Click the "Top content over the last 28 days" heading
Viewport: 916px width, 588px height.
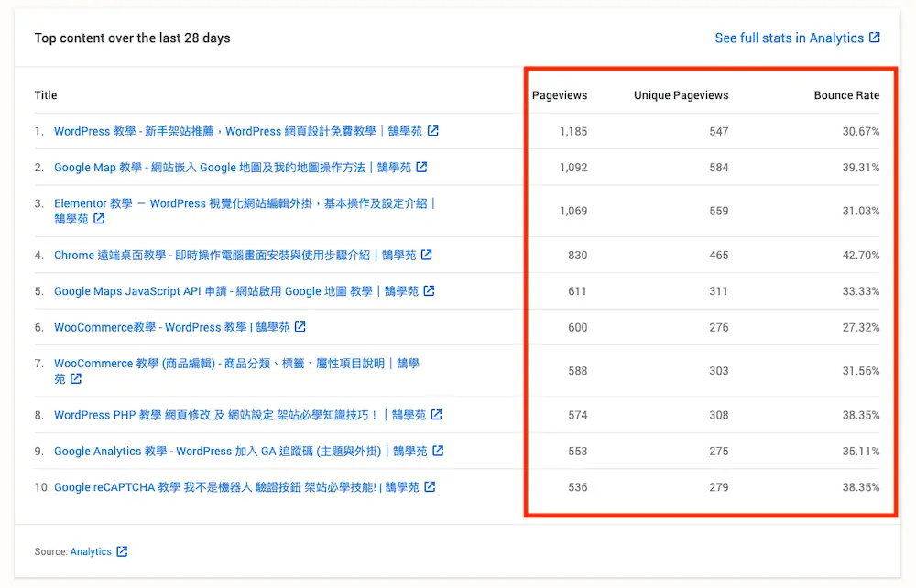(132, 38)
